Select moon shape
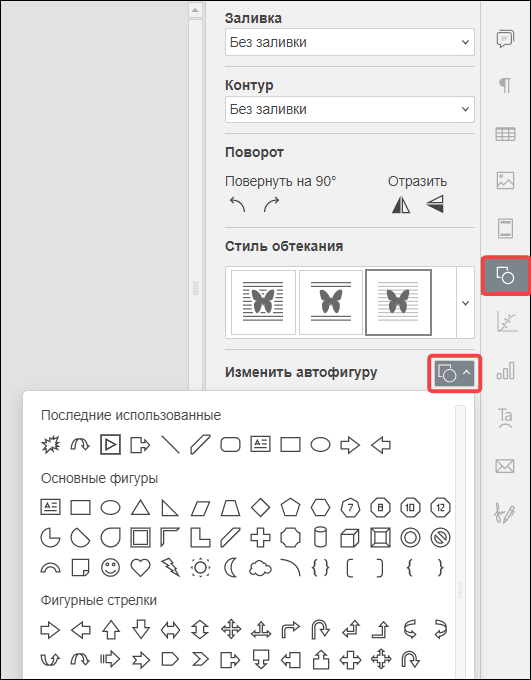531x680 pixels. 230,568
